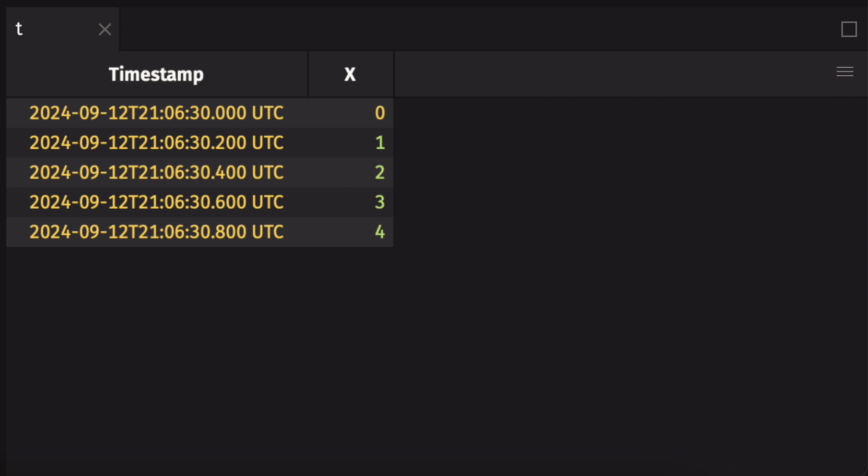
Task: Click timestamp 2024-09-12T21:06:30.000 UTC
Action: tap(156, 113)
